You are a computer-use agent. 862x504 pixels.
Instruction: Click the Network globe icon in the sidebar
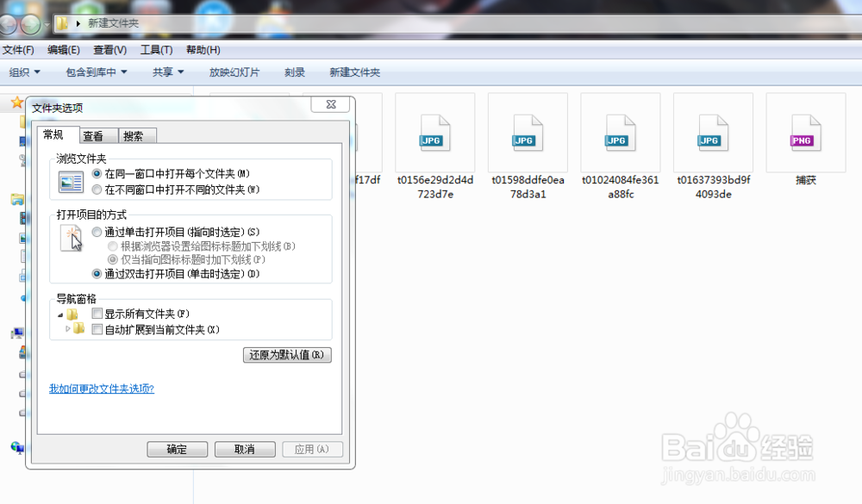[x=16, y=448]
